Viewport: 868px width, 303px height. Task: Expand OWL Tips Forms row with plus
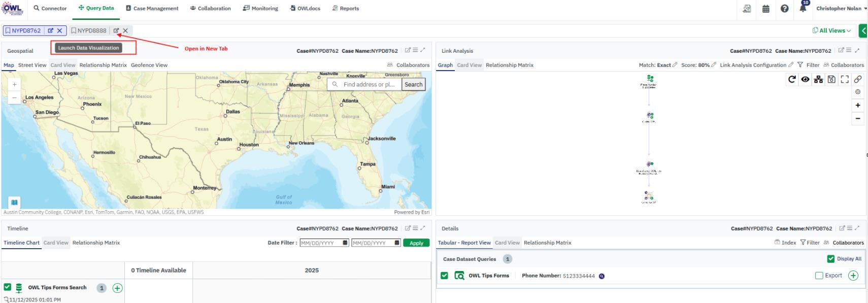[x=853, y=276]
